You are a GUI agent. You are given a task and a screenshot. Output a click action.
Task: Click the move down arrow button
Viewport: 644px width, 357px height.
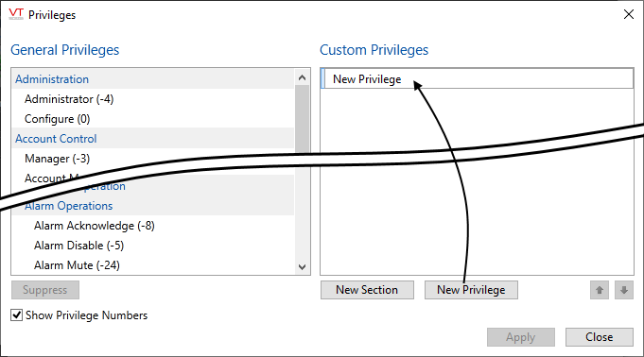tap(624, 290)
